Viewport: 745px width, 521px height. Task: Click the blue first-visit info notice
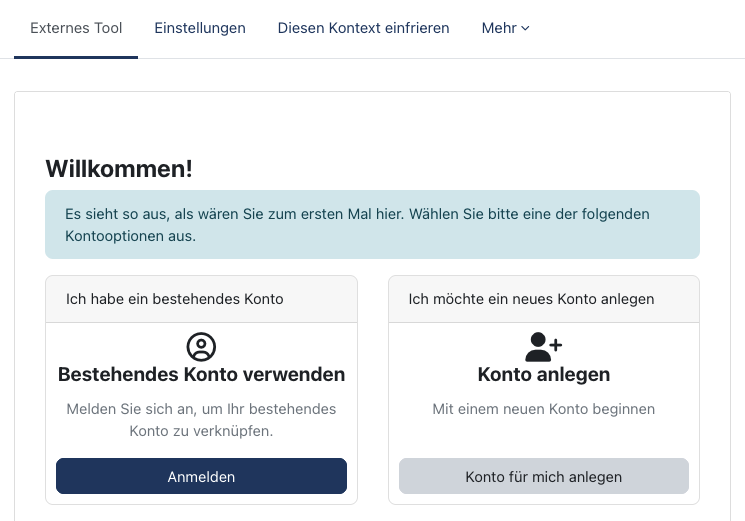click(x=372, y=225)
